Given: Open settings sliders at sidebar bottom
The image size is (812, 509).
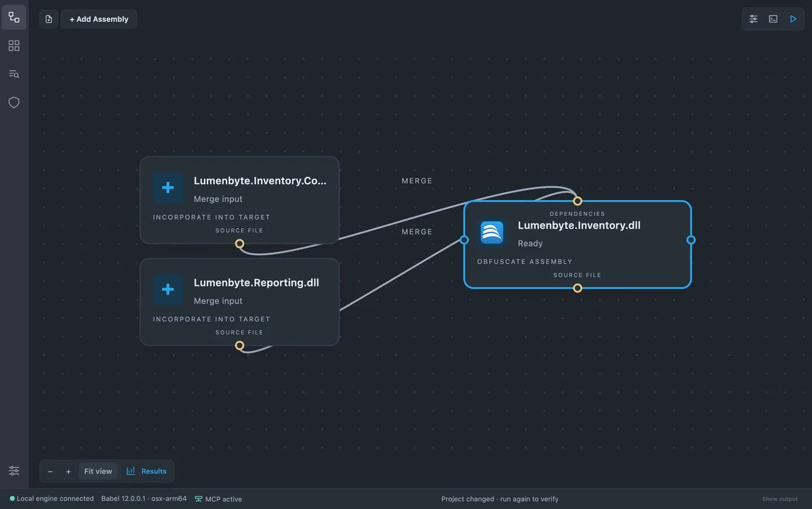Looking at the screenshot, I should pos(14,471).
